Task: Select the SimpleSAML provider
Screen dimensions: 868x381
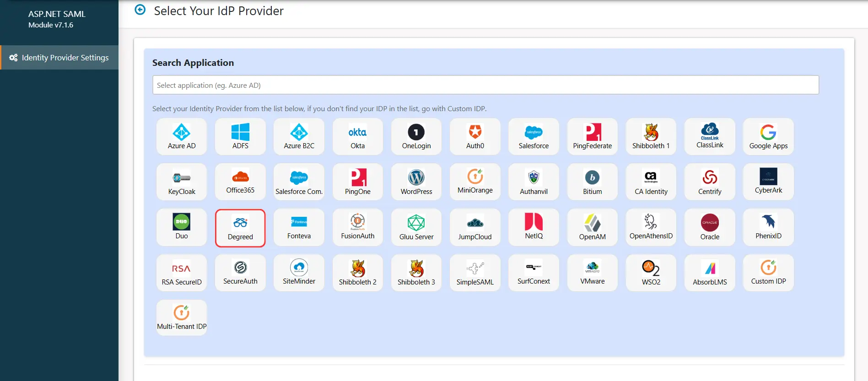Action: click(x=475, y=273)
